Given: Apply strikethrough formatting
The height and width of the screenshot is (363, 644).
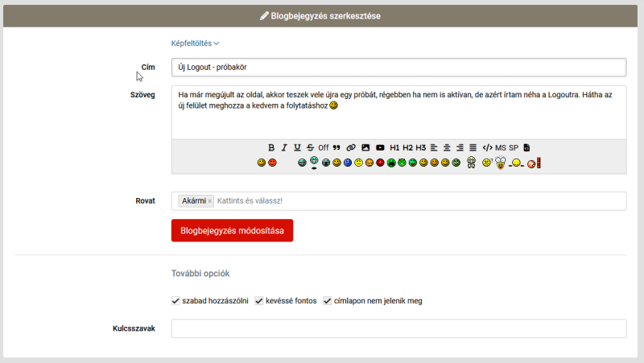Looking at the screenshot, I should (310, 147).
